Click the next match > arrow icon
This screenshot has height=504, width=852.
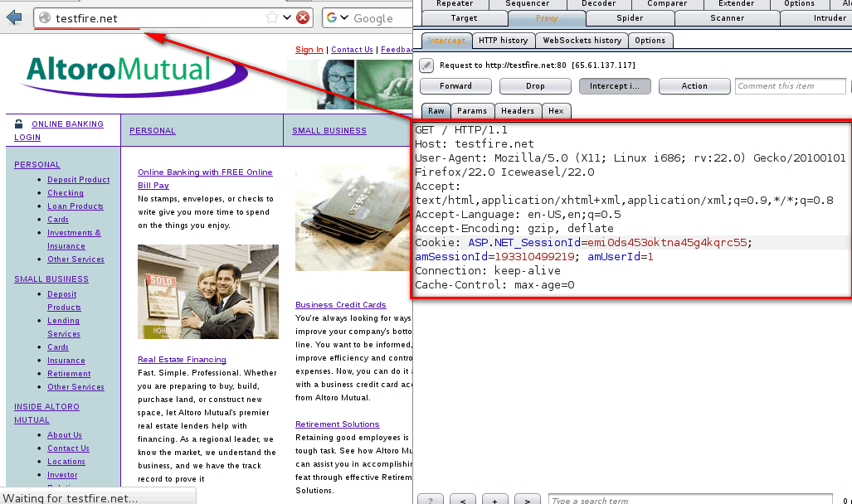click(x=526, y=500)
